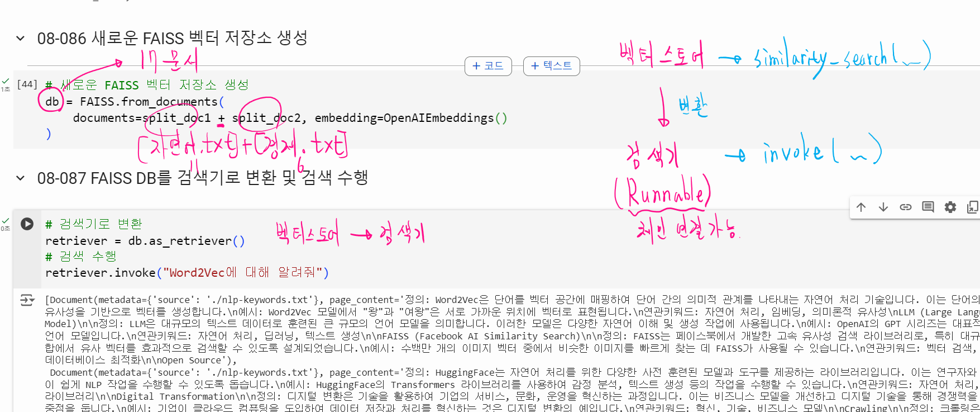Insert a text cell with + 텍스트

[x=551, y=66]
